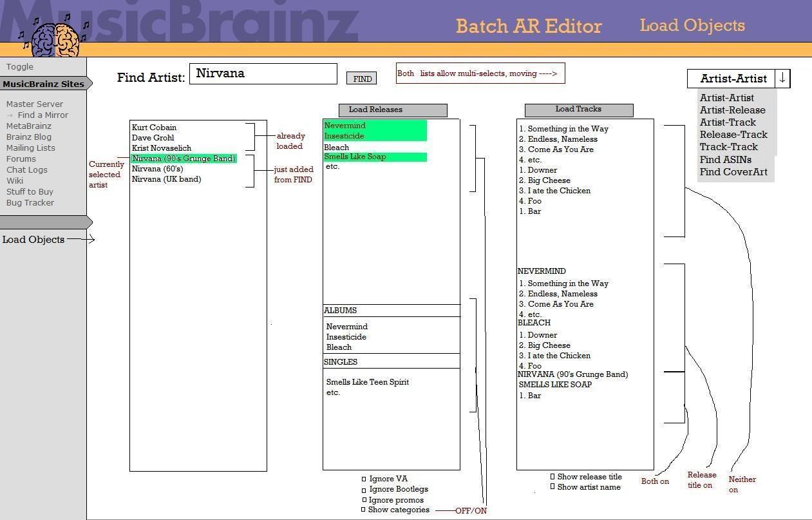The width and height of the screenshot is (812, 520).
Task: Select unhighlighted Bleach in top releases list
Action: 337,148
